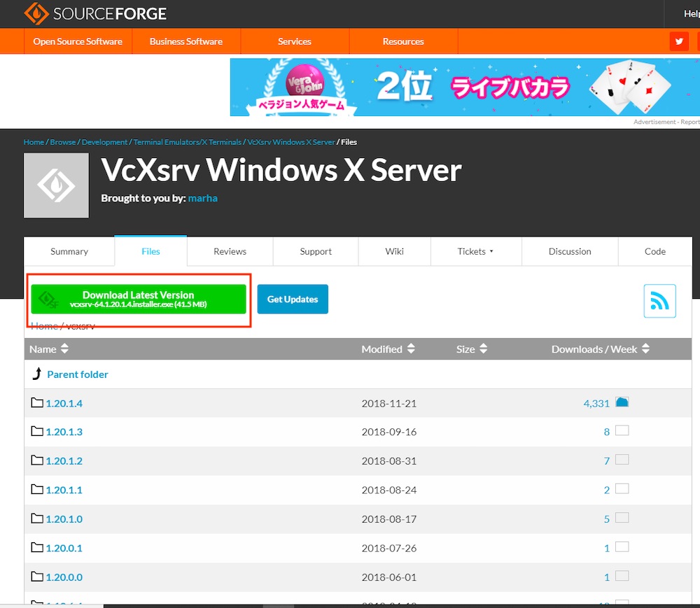Open Terminal Emulators/X Terminals breadcrumb
700x608 pixels.
click(188, 142)
